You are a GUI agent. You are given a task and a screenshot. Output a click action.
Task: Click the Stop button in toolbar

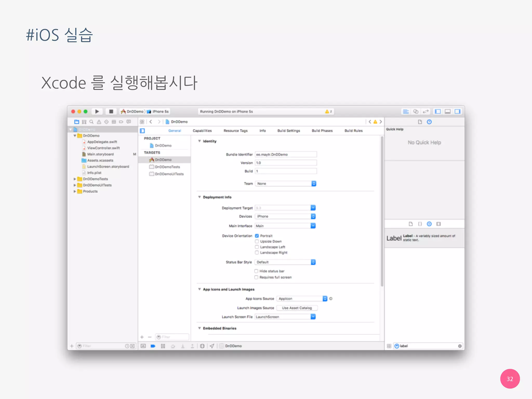tap(111, 111)
